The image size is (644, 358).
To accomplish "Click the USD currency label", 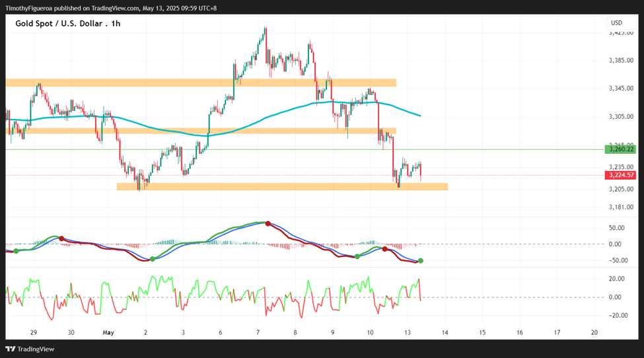I will coord(616,23).
